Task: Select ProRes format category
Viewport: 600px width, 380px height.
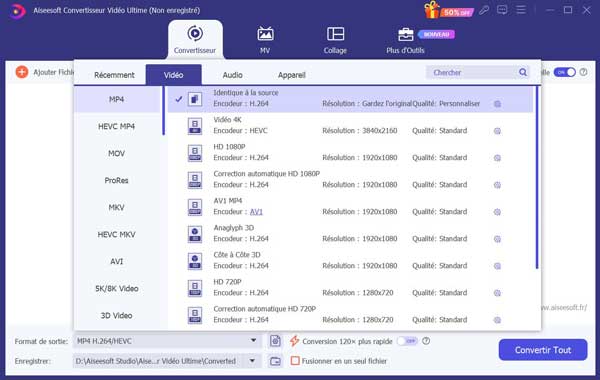Action: pyautogui.click(x=117, y=180)
